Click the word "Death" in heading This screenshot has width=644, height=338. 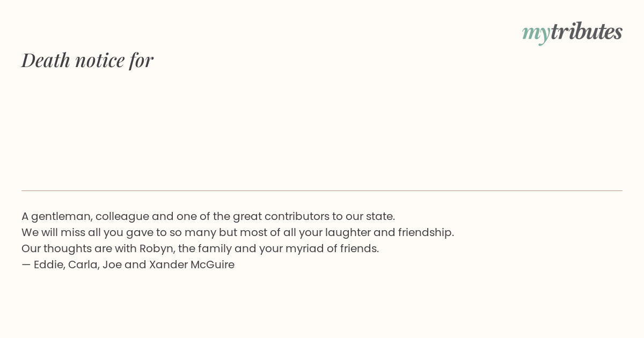click(46, 60)
